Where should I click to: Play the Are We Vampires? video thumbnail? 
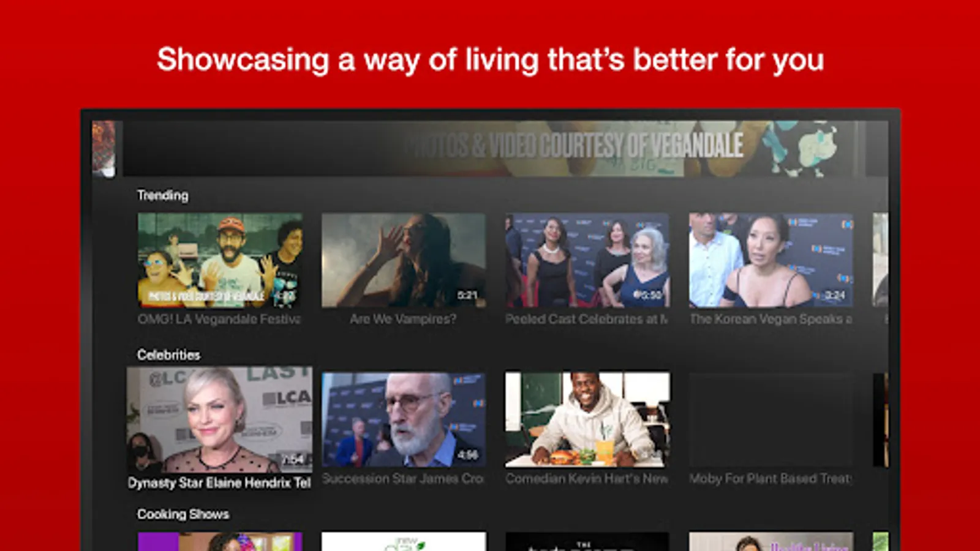pyautogui.click(x=404, y=260)
